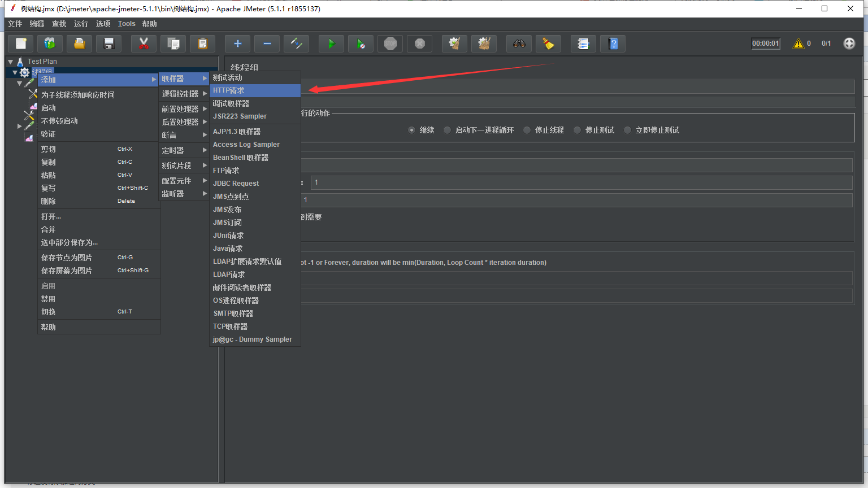Viewport: 868px width, 488px height.
Task: Click the remote engines icon at toolbar far right
Action: click(849, 43)
